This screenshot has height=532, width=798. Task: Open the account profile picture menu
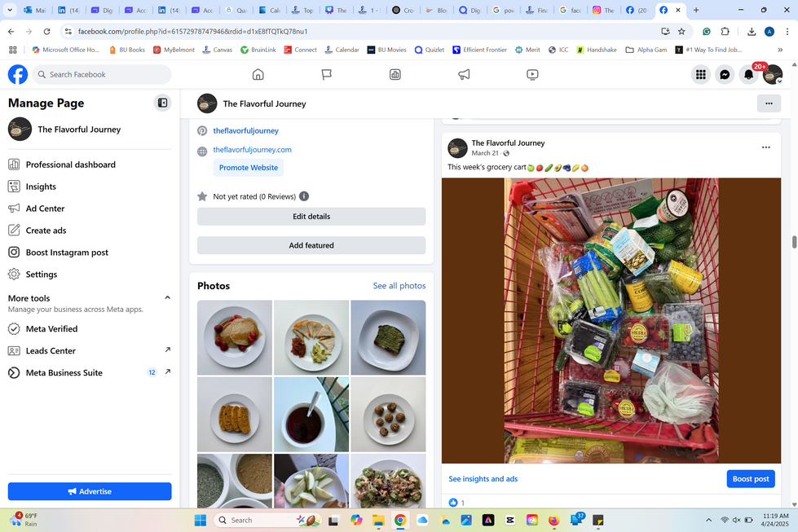click(x=773, y=74)
